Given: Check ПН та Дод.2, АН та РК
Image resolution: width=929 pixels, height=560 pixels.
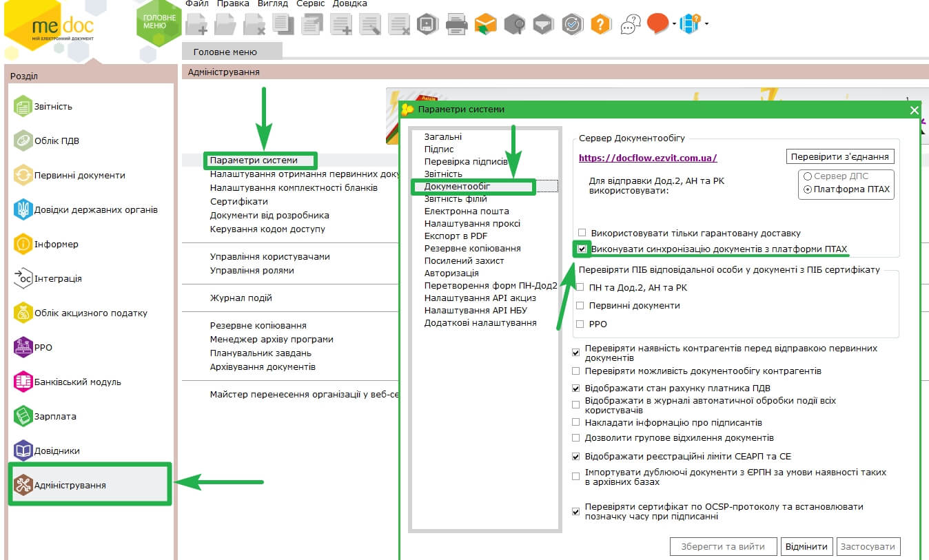Looking at the screenshot, I should tap(580, 287).
